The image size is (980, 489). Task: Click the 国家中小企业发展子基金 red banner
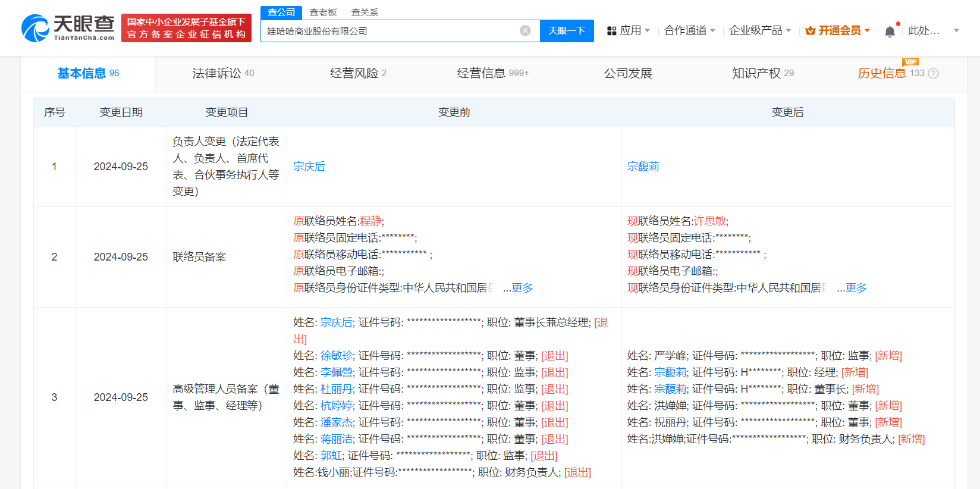(x=186, y=28)
